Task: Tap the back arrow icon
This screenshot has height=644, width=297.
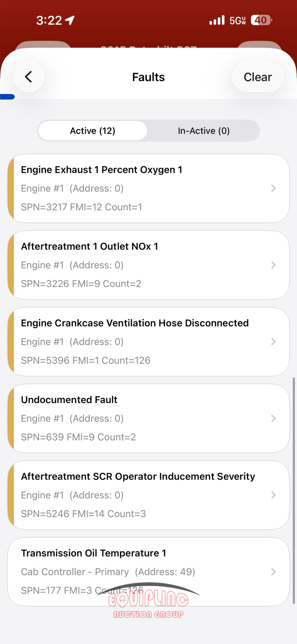Action: tap(29, 77)
